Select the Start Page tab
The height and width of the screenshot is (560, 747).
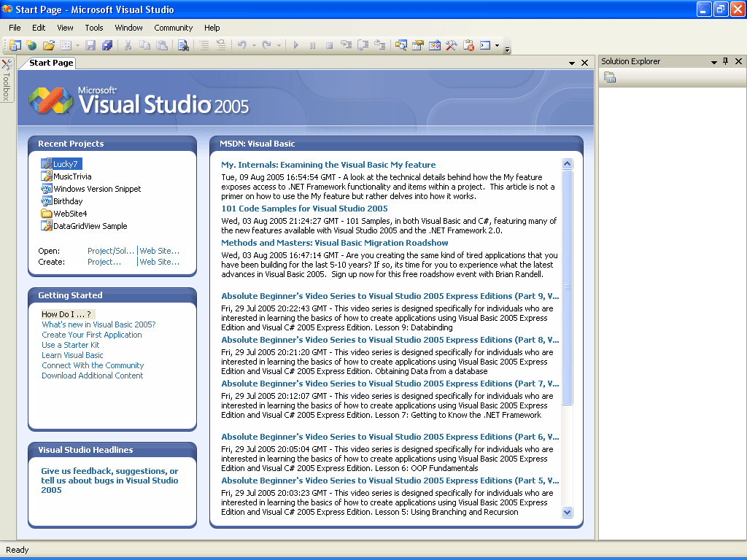[x=51, y=63]
